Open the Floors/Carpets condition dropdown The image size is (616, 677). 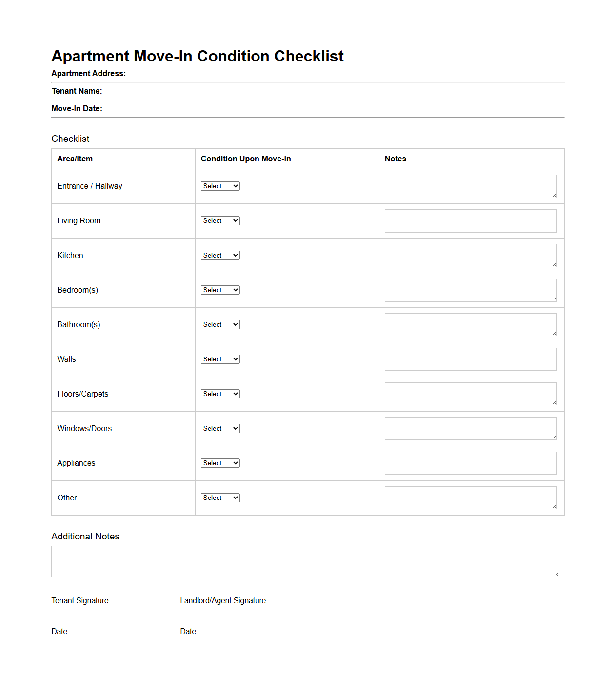coord(220,394)
